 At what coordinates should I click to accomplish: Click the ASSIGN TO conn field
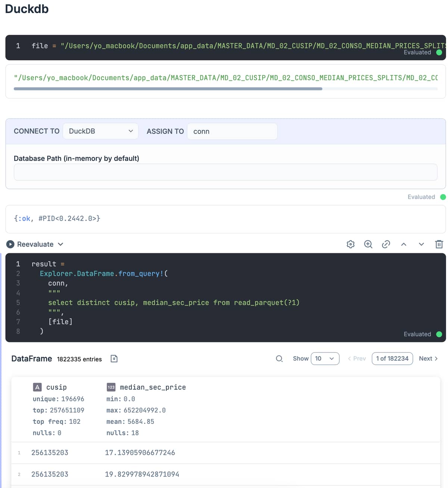[x=232, y=131]
